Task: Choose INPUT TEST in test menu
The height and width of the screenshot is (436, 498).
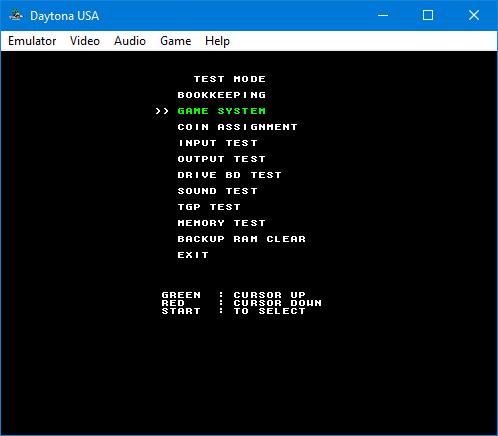Action: pyautogui.click(x=218, y=143)
